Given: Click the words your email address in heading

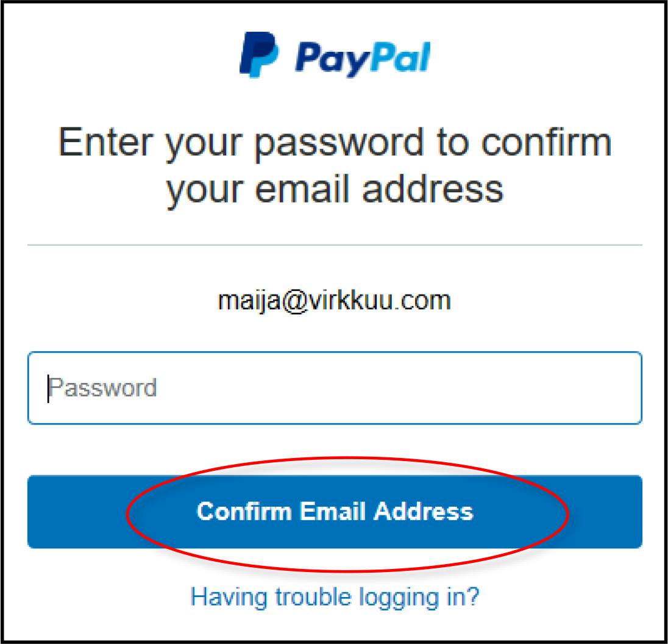Looking at the screenshot, I should [x=335, y=190].
